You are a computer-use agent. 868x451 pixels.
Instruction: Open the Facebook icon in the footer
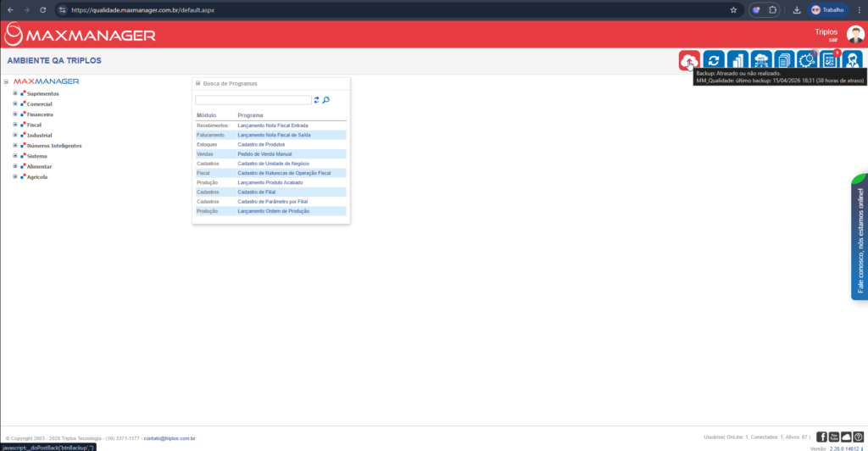(x=821, y=437)
